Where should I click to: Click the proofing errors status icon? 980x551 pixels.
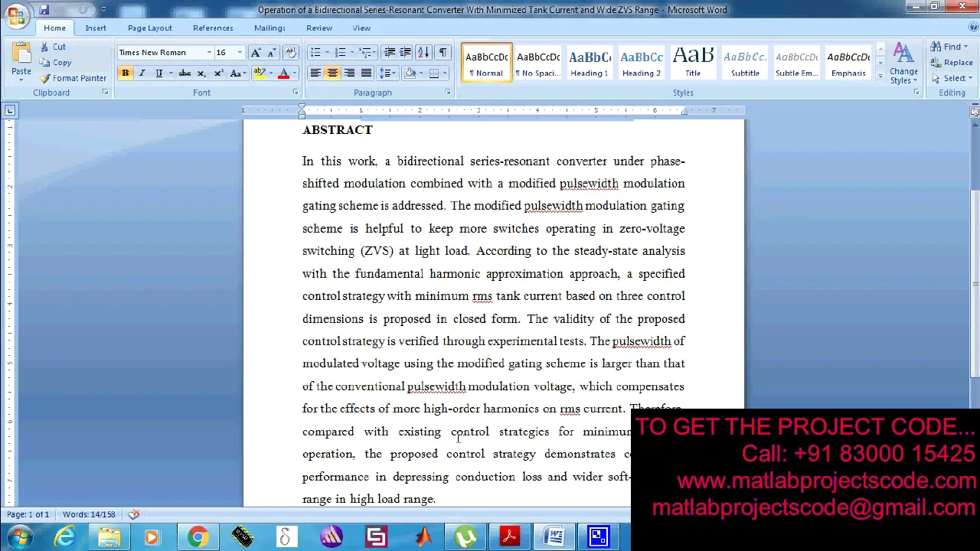click(x=134, y=514)
